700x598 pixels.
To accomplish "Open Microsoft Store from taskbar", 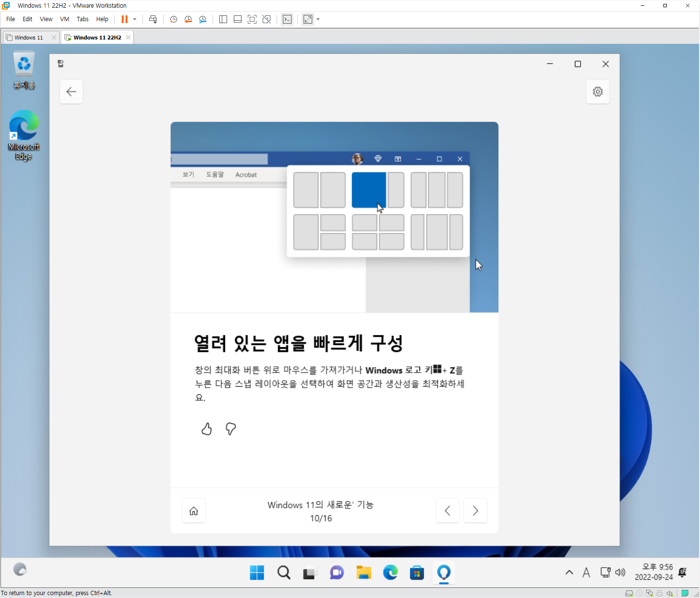I will pos(417,572).
